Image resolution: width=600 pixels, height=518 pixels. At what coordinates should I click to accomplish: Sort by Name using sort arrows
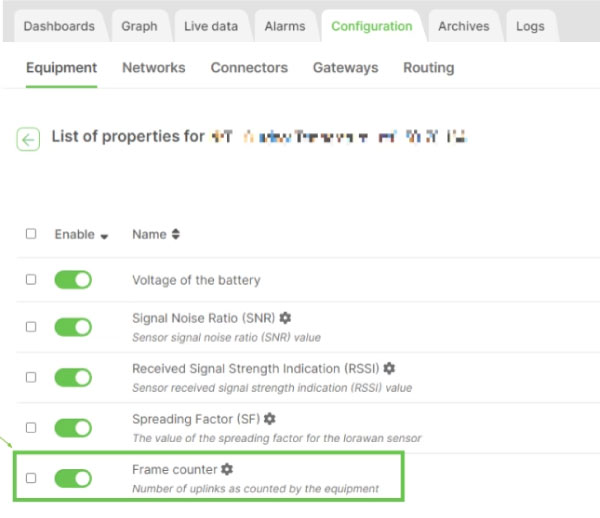pyautogui.click(x=176, y=234)
